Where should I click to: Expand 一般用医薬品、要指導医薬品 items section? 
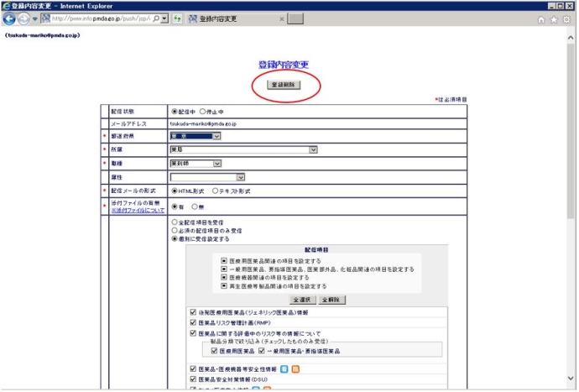click(224, 269)
